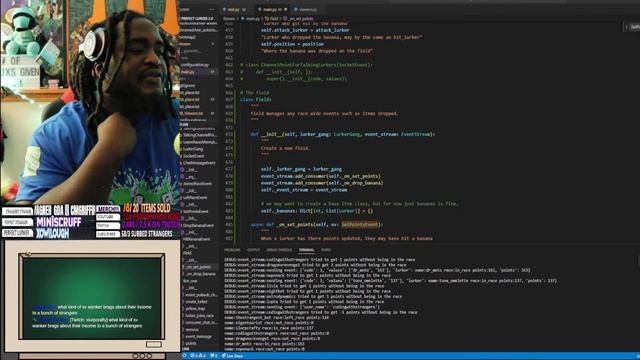This screenshot has width=640, height=360.
Task: Open errors and warnings count in status bar
Action: 198,356
